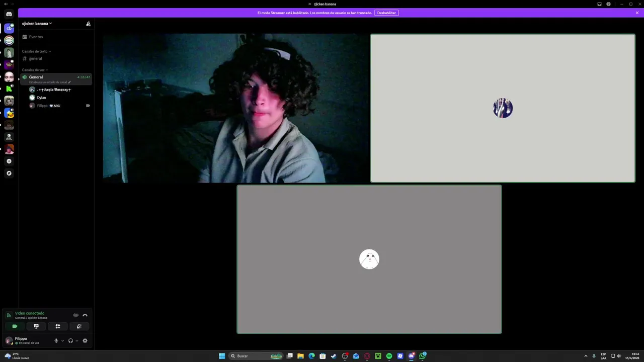Disconnect from voice call

85,315
